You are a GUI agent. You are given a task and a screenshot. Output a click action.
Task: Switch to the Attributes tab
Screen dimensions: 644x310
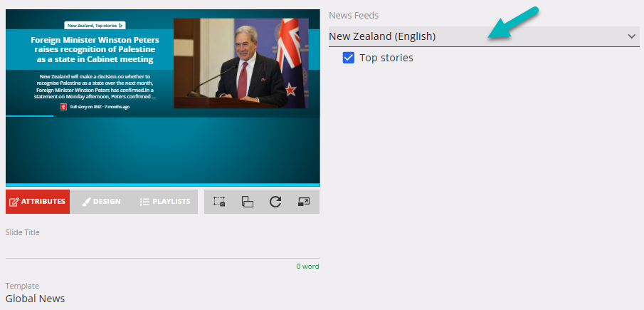[38, 202]
